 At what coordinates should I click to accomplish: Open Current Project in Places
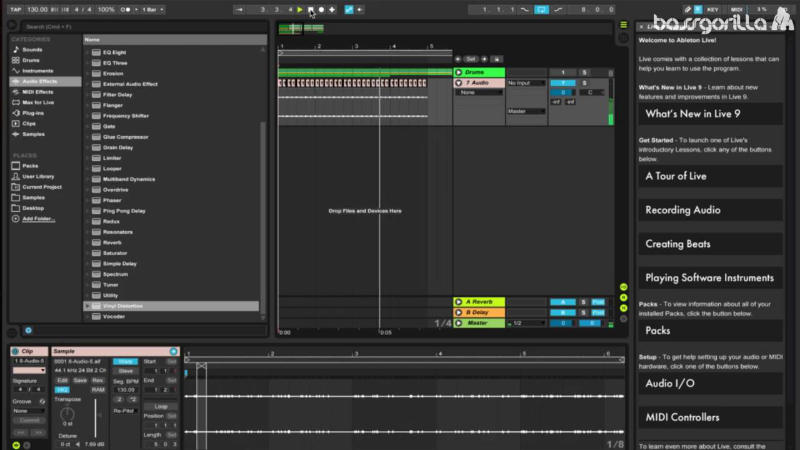[x=42, y=187]
